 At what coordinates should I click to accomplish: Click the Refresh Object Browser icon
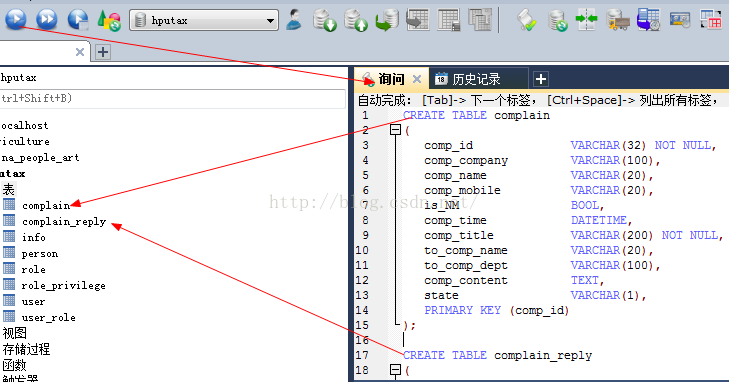point(109,20)
